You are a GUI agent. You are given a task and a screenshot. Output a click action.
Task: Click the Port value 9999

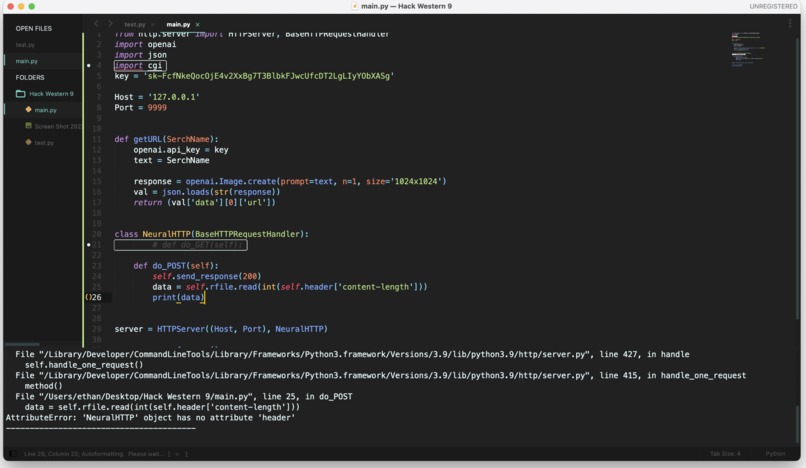tap(157, 107)
